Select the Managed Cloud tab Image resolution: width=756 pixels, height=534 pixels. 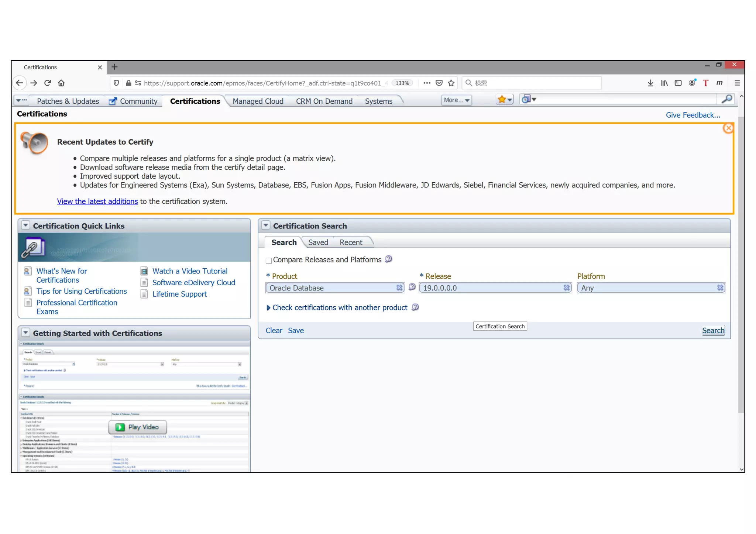(258, 101)
